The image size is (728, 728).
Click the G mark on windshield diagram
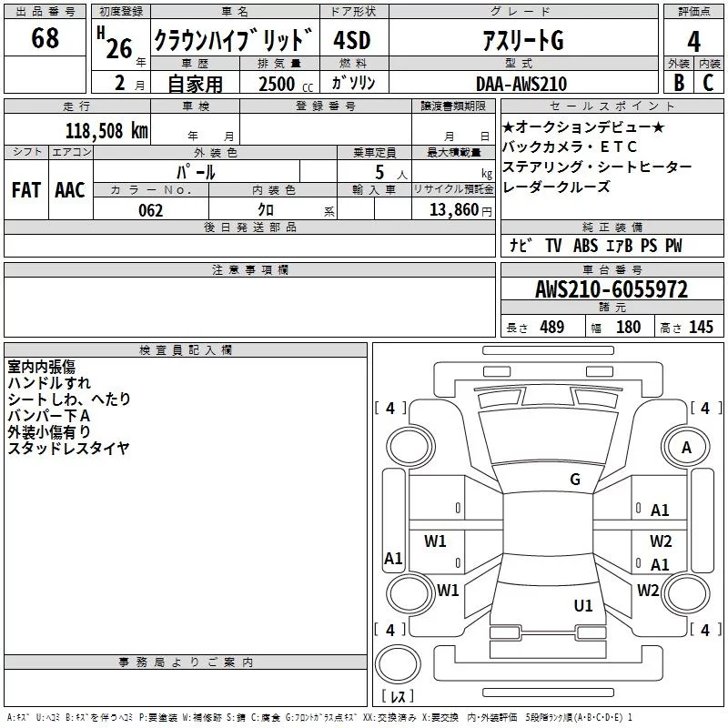pos(575,480)
